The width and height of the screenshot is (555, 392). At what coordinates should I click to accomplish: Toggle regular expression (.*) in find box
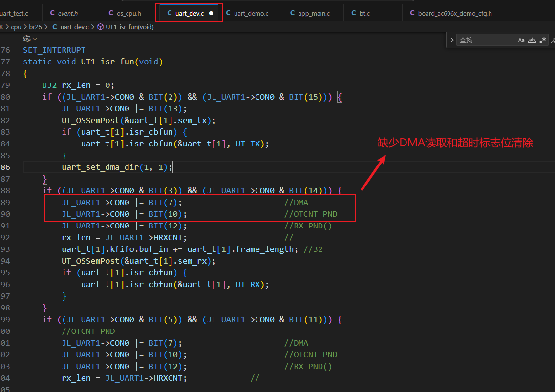(x=543, y=40)
